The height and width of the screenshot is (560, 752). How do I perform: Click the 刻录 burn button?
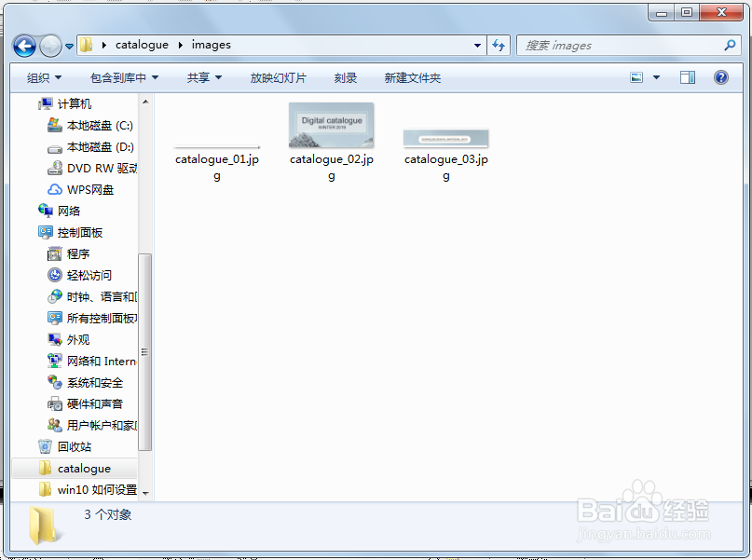click(x=346, y=77)
